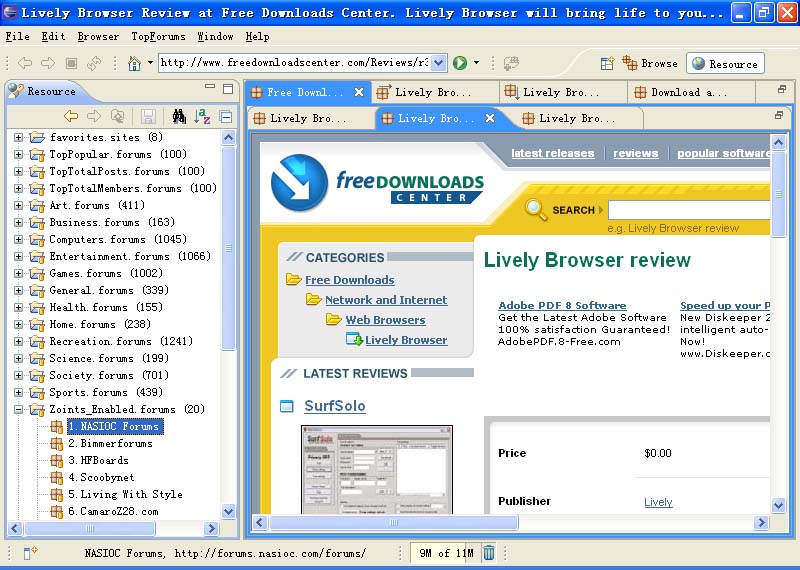
Task: Expand the favorites.sites folder
Action: pos(18,137)
